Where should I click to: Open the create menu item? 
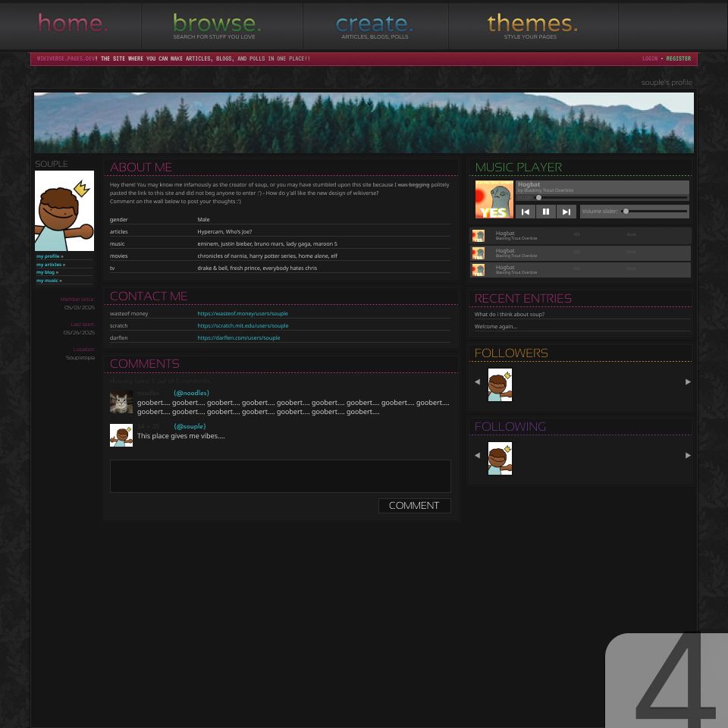pyautogui.click(x=375, y=26)
